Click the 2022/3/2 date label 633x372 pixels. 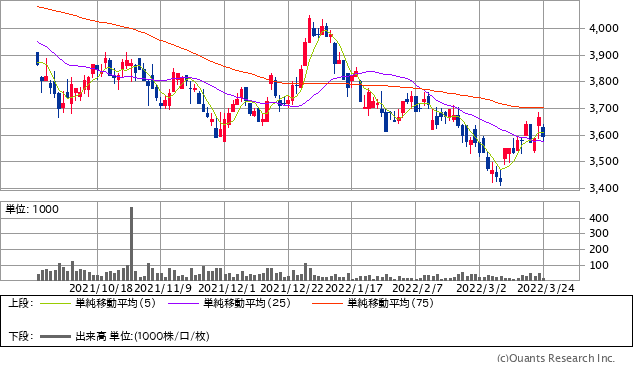[x=481, y=288]
